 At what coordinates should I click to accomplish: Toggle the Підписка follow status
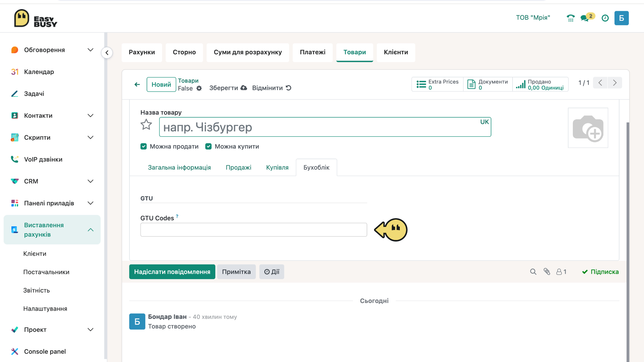coord(600,272)
